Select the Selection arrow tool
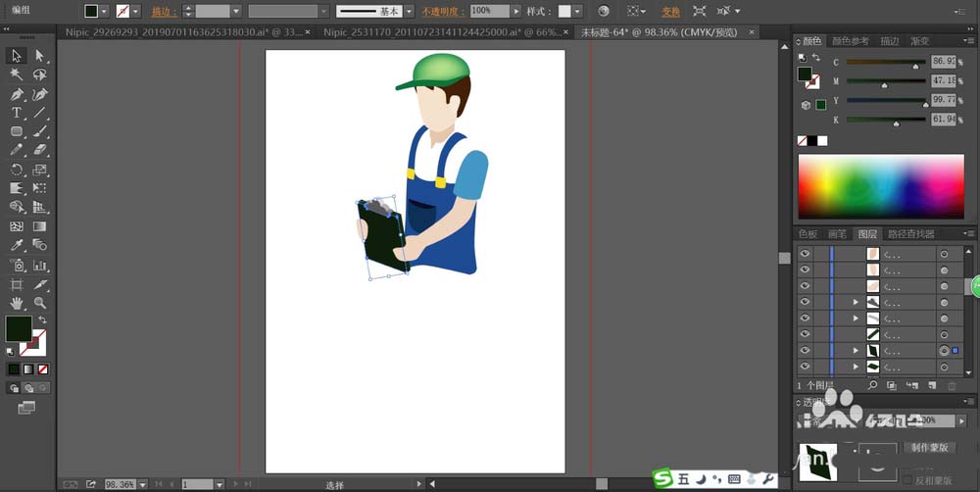The image size is (980, 492). click(x=17, y=55)
